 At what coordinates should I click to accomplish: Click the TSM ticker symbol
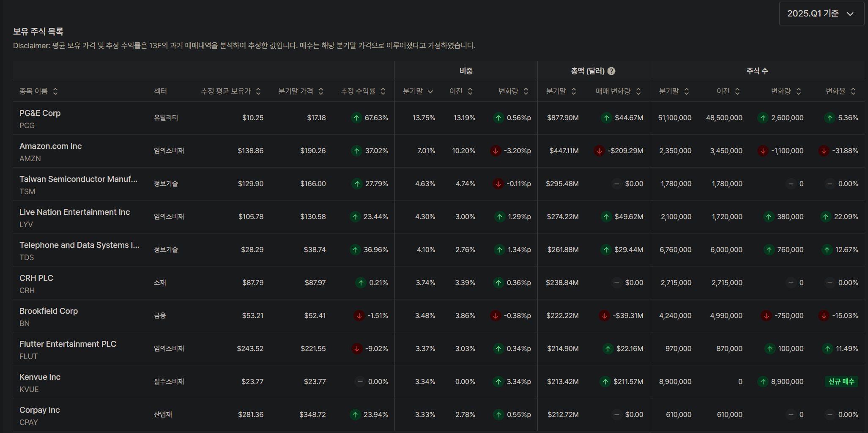[27, 192]
